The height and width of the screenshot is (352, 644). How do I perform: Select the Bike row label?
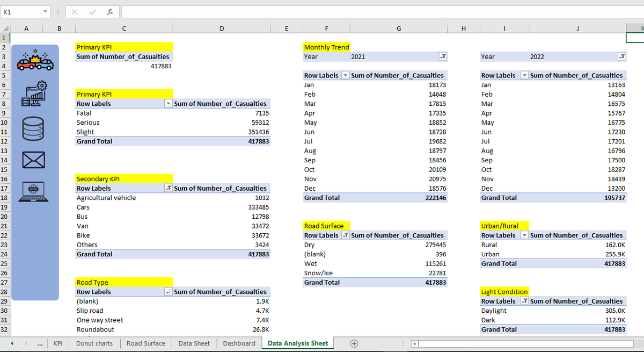point(83,235)
